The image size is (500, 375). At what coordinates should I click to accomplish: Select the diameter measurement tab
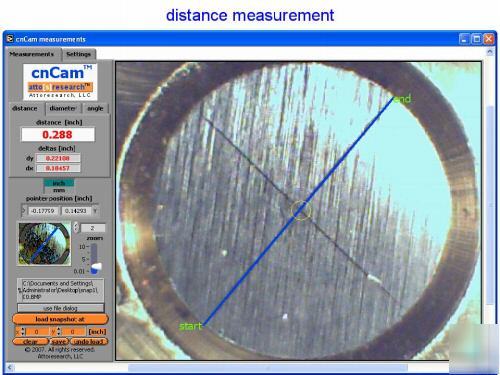click(63, 108)
